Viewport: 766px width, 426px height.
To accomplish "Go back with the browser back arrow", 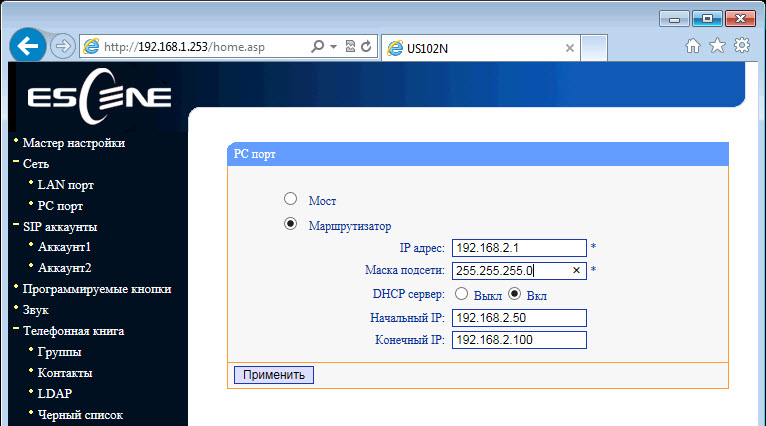I will [28, 46].
